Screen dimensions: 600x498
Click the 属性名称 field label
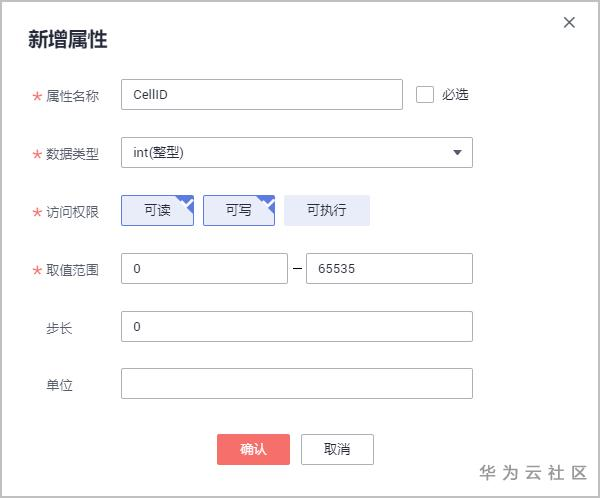tap(72, 96)
